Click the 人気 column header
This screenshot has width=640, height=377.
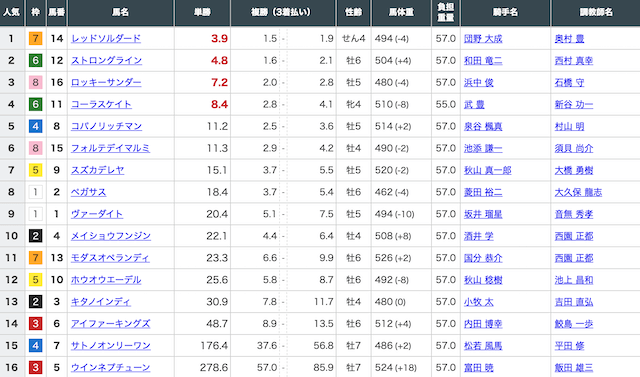coord(12,12)
